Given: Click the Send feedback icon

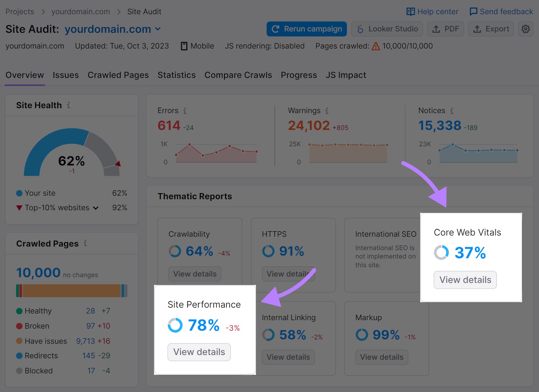Looking at the screenshot, I should pos(474,11).
